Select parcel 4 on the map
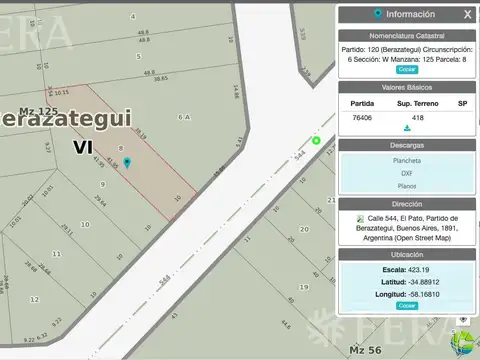This screenshot has width=480, height=360. click(x=133, y=16)
